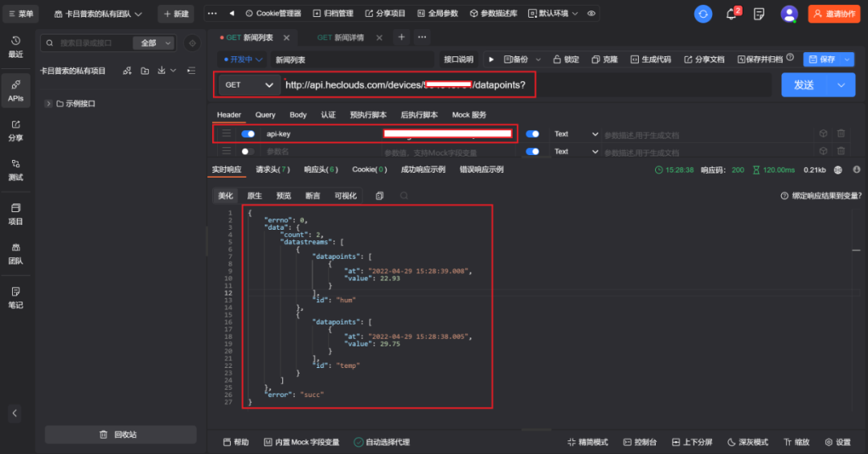Click the 新建 new button
The image size is (868, 454).
point(176,14)
